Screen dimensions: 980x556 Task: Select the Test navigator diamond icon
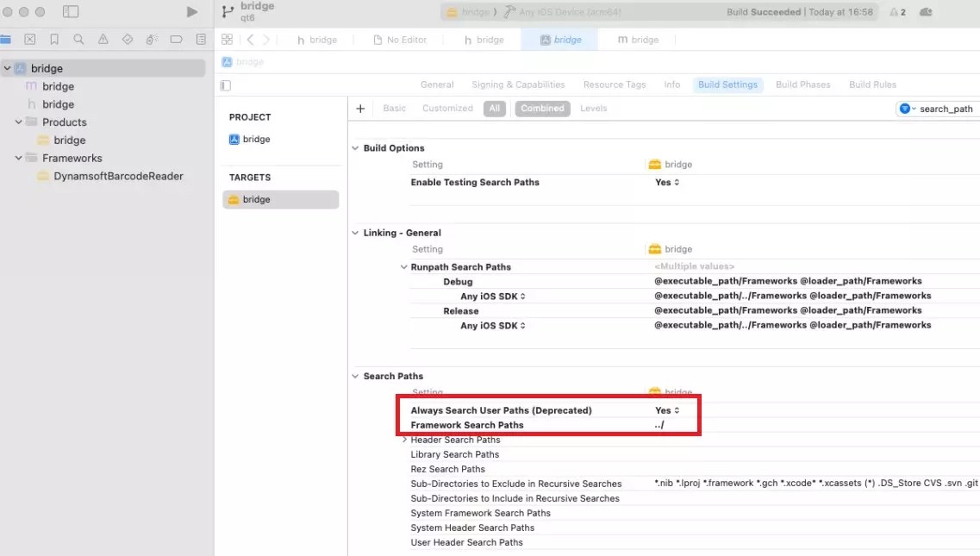pos(128,40)
